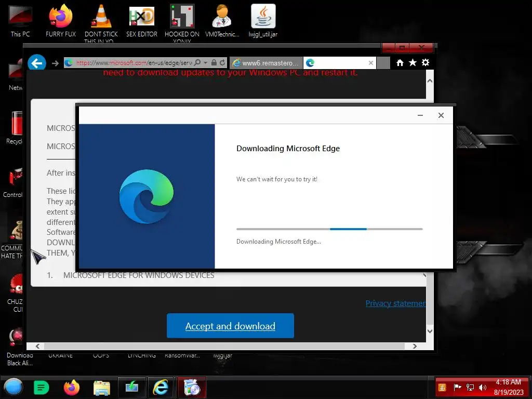
Task: Open the Privacy statement link
Action: (395, 303)
